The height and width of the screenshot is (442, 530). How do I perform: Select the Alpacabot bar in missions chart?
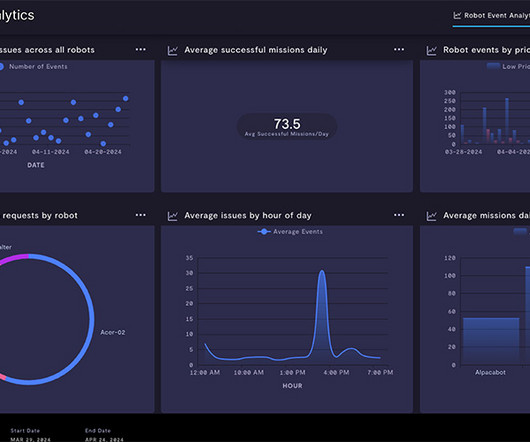pyautogui.click(x=491, y=341)
